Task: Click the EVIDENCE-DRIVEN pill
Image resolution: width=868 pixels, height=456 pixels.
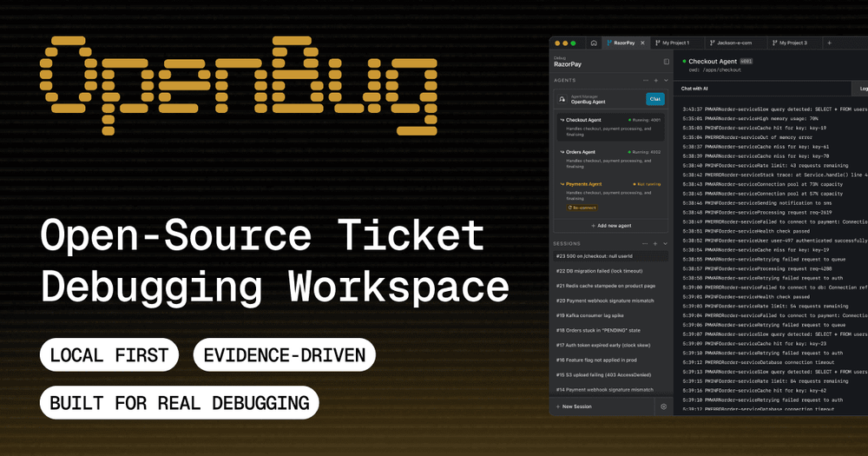Action: point(285,355)
